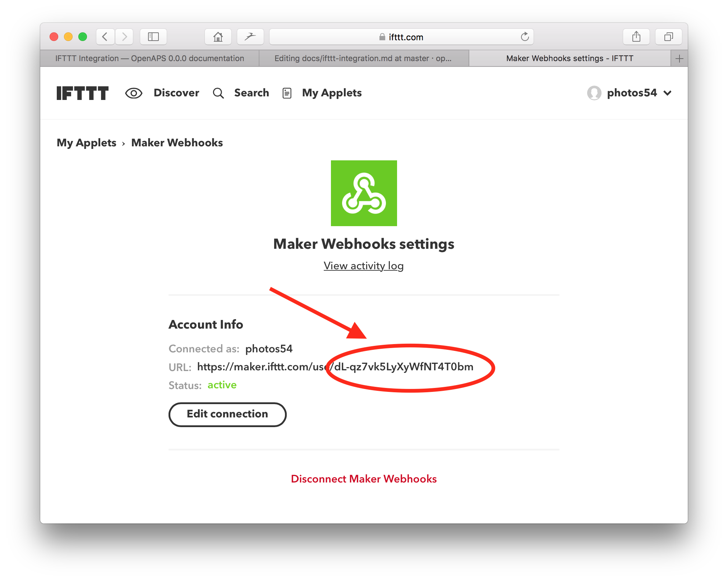Click My Applets breadcrumb link
This screenshot has width=728, height=581.
click(x=87, y=143)
